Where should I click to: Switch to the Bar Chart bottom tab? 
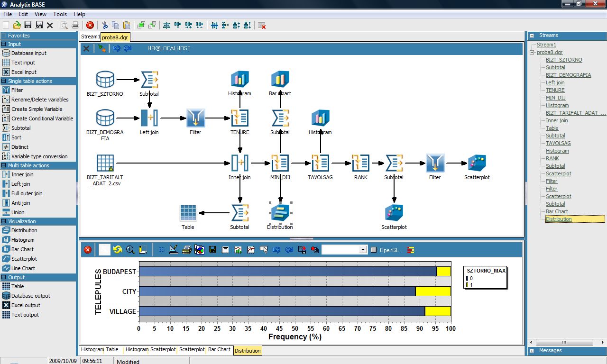tap(219, 350)
